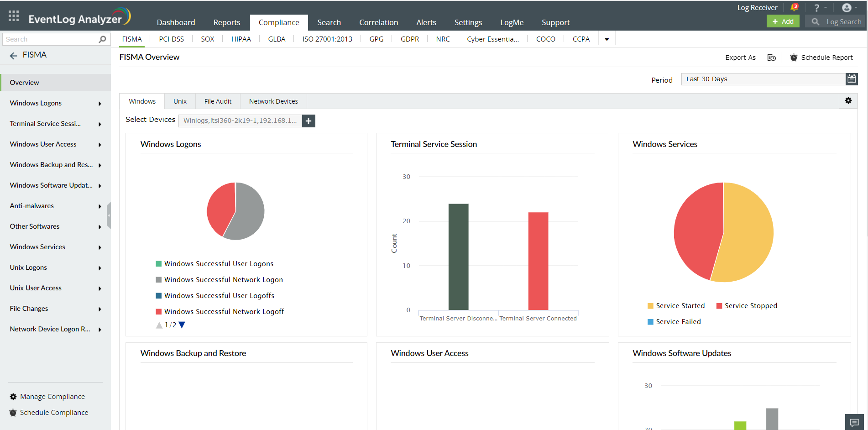868x430 pixels.
Task: Open the dashboard settings gear above the charts
Action: coord(849,100)
